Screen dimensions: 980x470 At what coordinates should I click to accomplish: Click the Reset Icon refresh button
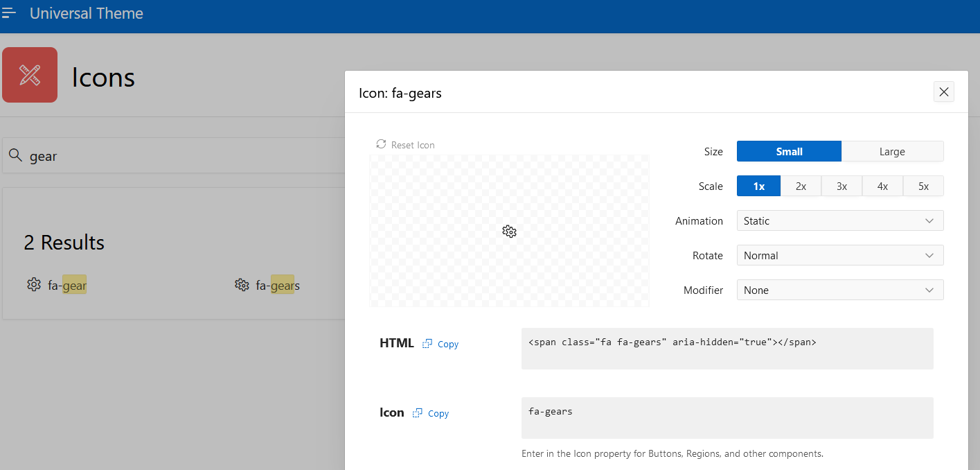(x=406, y=145)
